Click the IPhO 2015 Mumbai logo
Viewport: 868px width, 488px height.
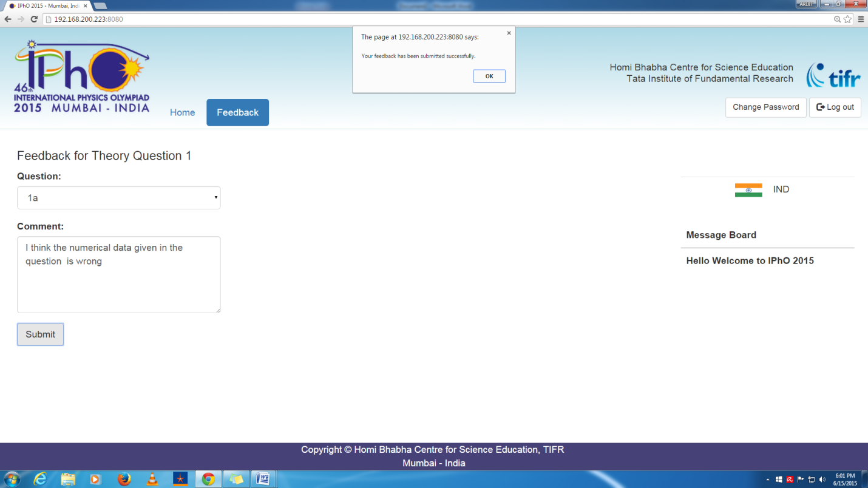(82, 76)
